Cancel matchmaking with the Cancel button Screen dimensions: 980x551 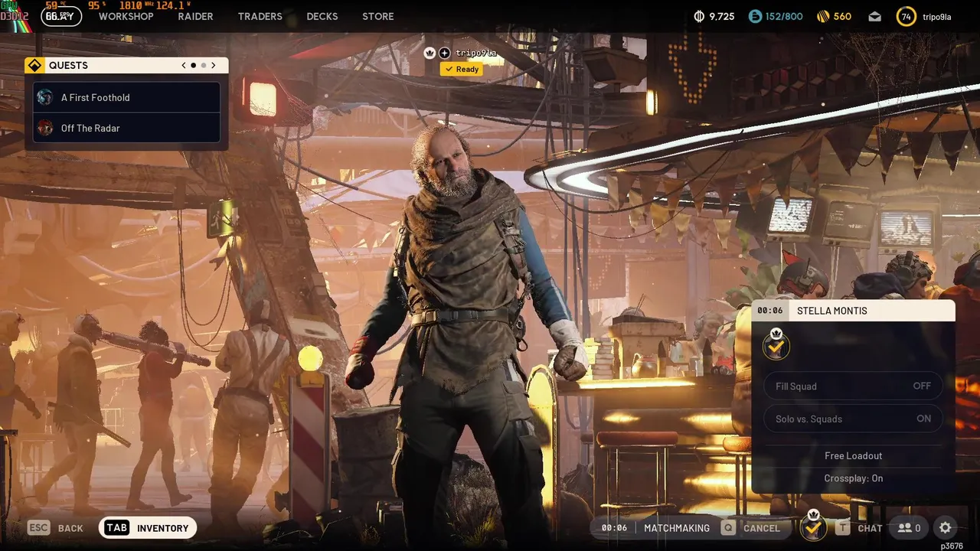point(750,528)
